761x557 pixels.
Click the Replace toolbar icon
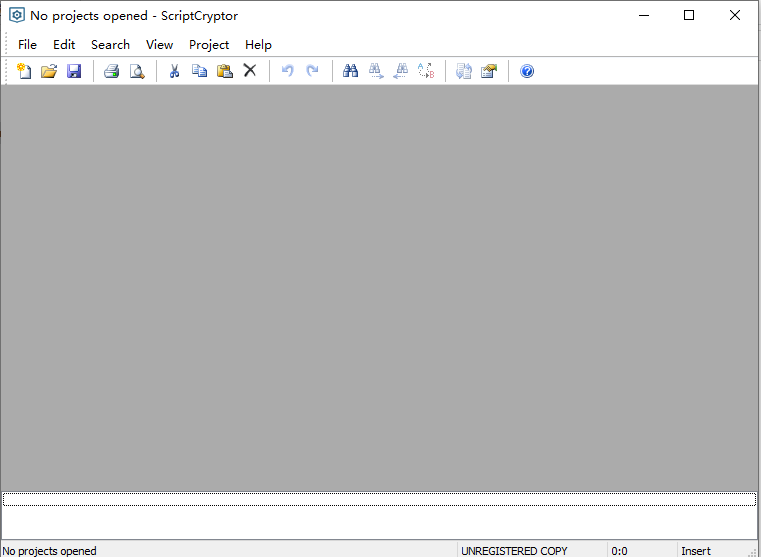click(426, 71)
